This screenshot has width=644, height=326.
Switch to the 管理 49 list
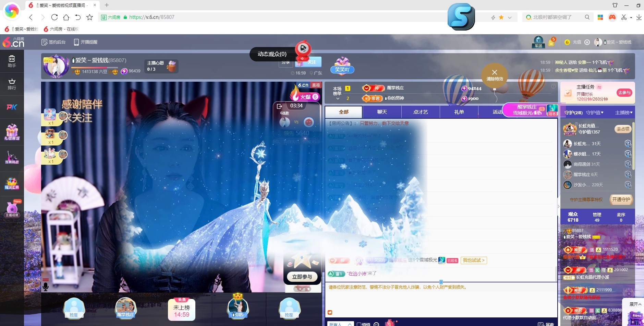pos(597,217)
